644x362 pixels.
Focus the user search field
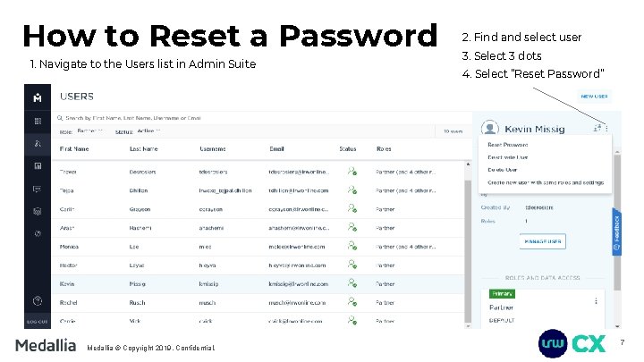pyautogui.click(x=179, y=117)
